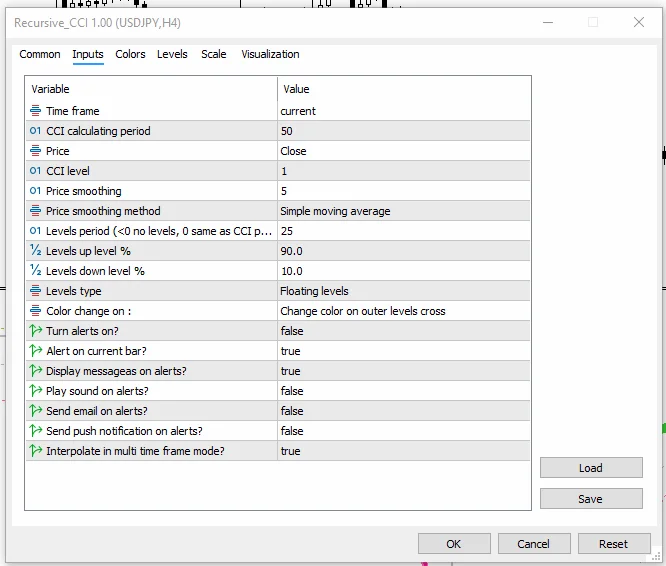The height and width of the screenshot is (566, 666).
Task: Click the integer icon beside Price smoothing
Action: tap(35, 191)
